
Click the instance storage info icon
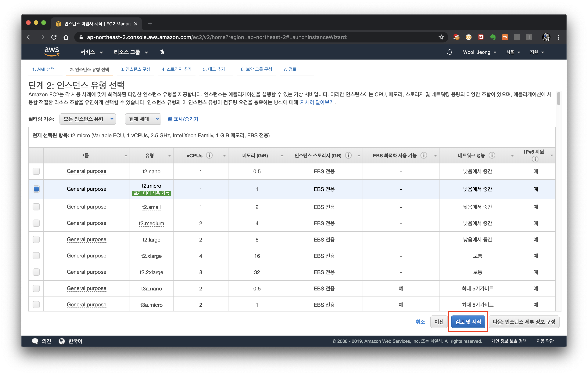[348, 155]
